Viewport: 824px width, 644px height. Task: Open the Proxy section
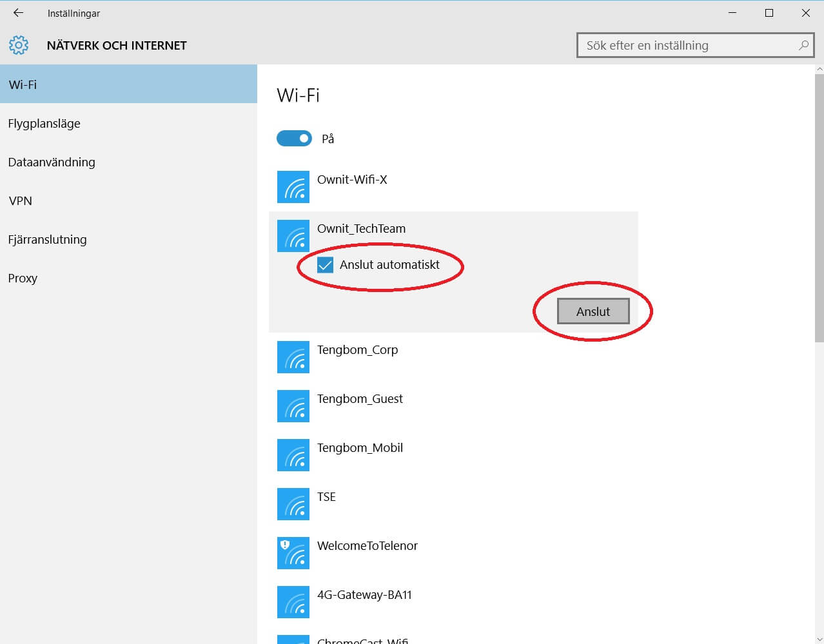click(128, 278)
